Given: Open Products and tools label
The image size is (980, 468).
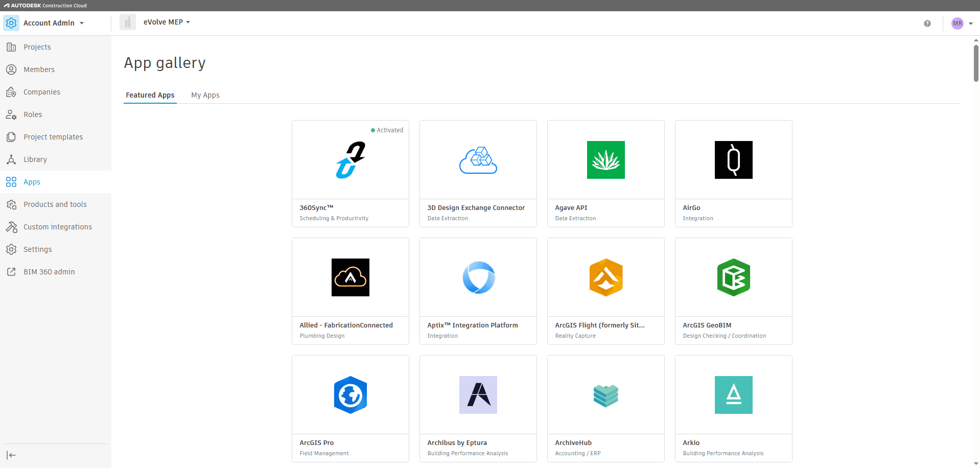Looking at the screenshot, I should click(x=55, y=204).
